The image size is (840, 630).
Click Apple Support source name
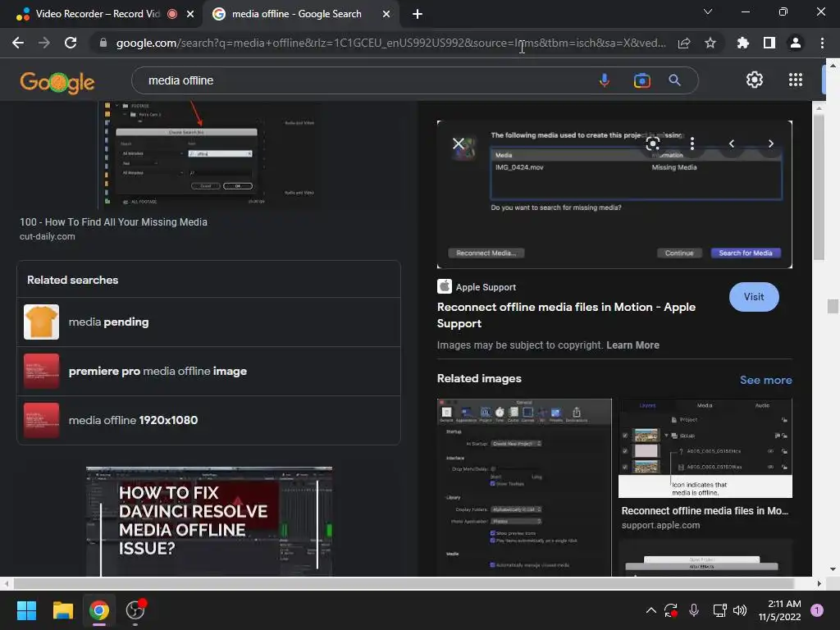tap(486, 287)
